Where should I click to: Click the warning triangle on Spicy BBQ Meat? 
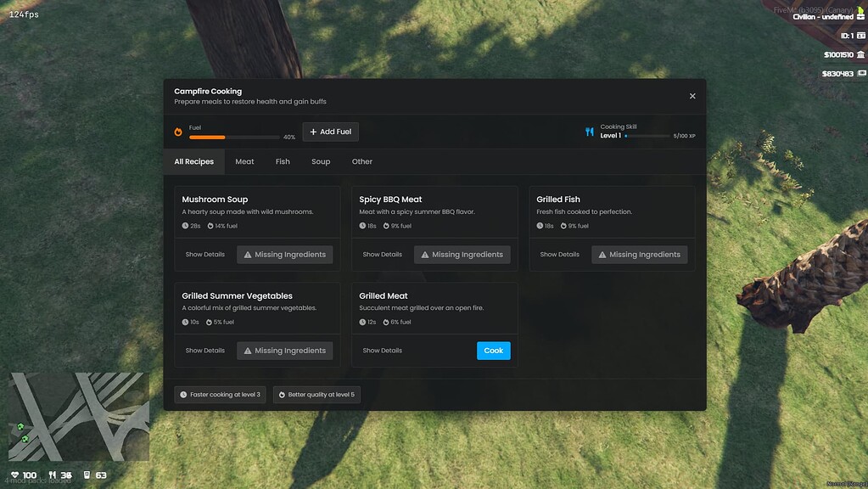[x=424, y=255]
